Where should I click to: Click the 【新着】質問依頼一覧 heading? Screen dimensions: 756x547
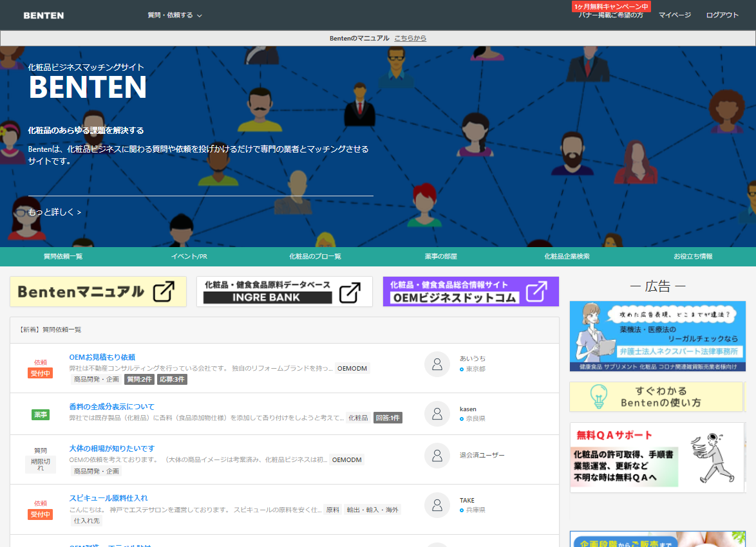51,329
